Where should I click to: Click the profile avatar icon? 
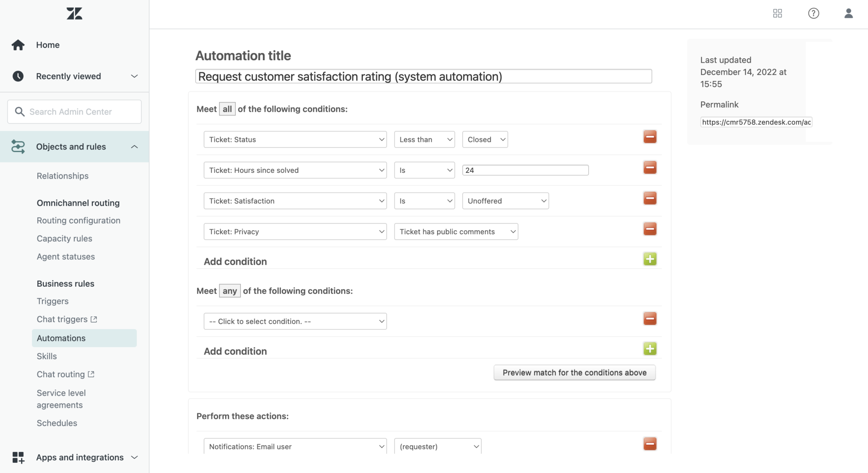click(x=849, y=13)
